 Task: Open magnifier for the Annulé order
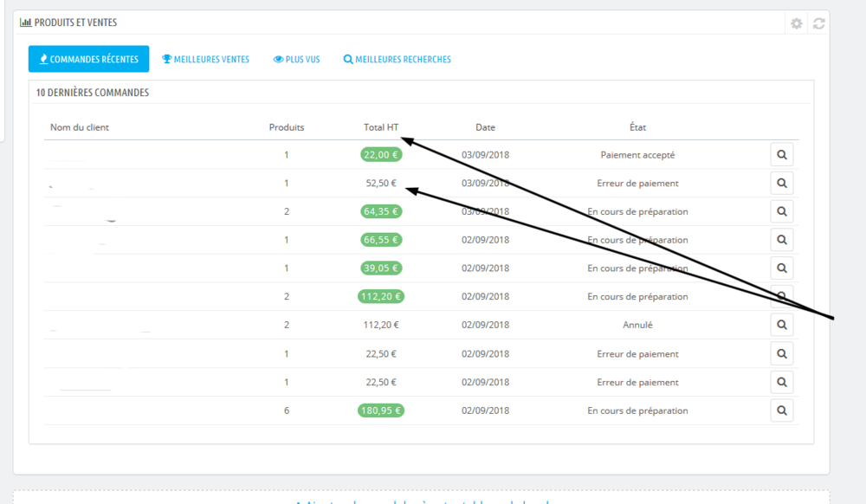tap(782, 325)
